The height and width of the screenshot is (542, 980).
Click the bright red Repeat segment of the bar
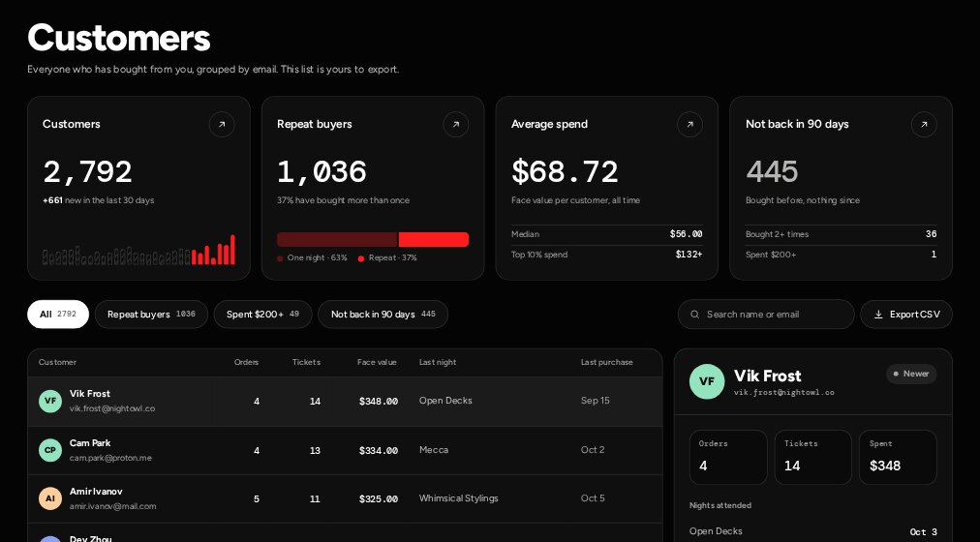[x=434, y=240]
